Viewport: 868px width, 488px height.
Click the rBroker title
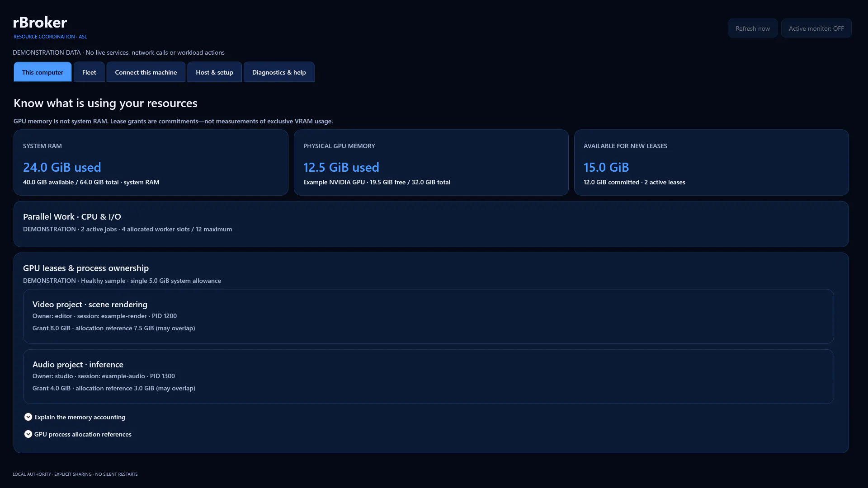coord(40,22)
